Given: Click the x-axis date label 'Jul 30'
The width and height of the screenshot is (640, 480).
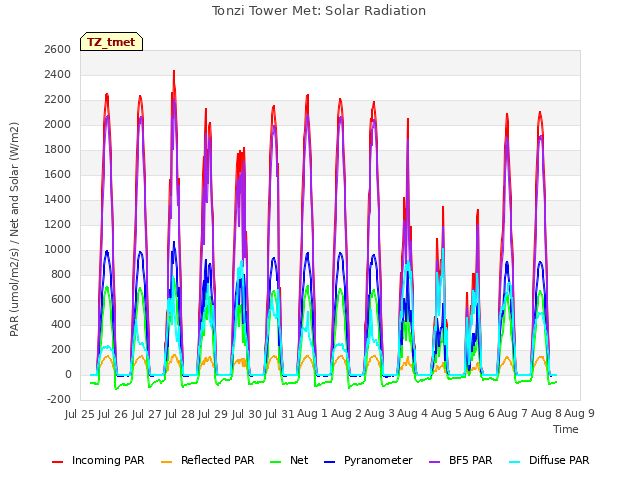Looking at the screenshot, I should (x=247, y=414).
